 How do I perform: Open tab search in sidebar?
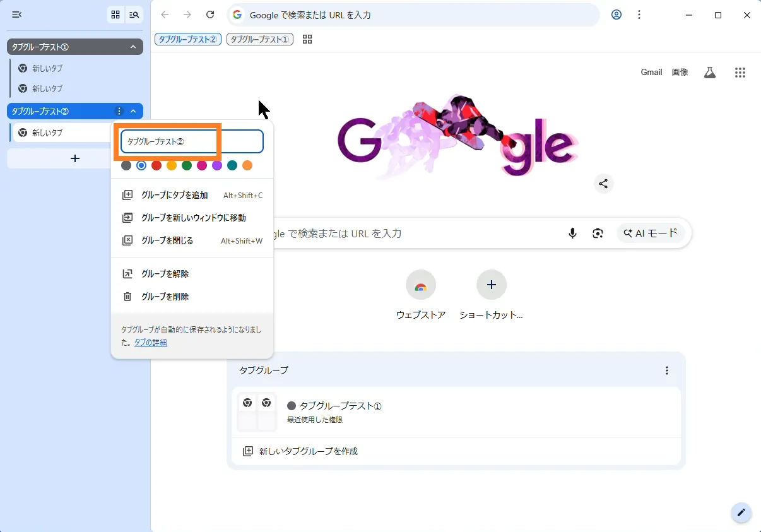(134, 15)
